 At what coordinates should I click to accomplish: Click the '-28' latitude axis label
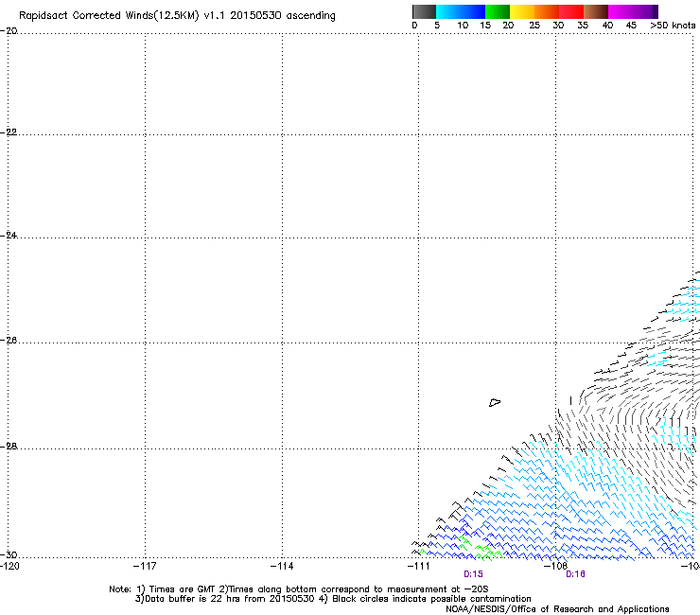9,447
